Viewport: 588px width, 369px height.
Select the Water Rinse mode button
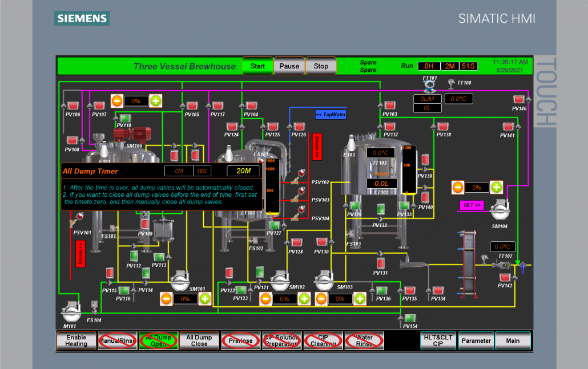click(364, 340)
